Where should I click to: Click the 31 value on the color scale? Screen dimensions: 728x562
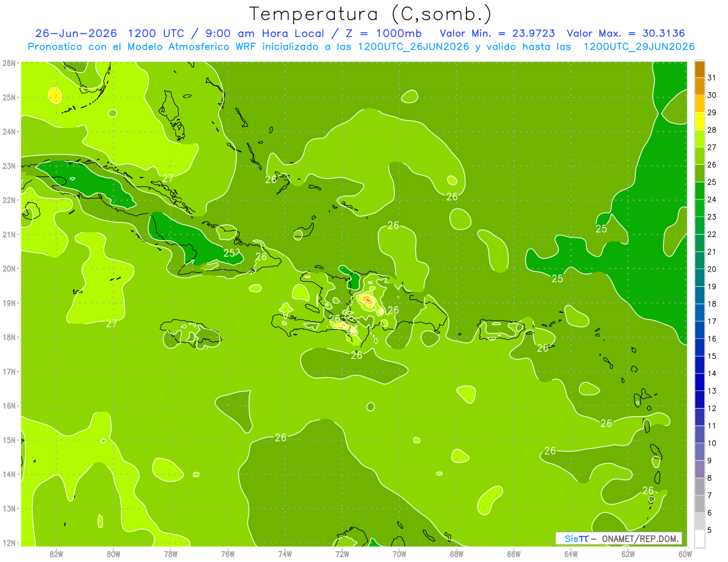(712, 77)
